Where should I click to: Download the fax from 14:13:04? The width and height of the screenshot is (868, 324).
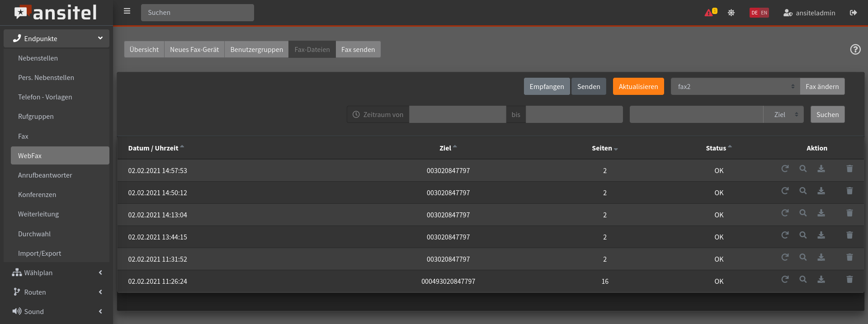(821, 213)
